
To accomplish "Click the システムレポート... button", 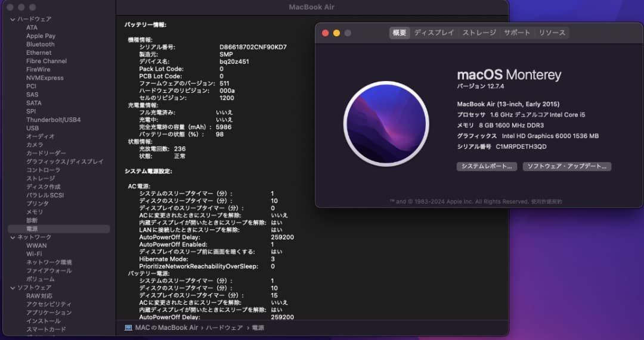I will 487,167.
